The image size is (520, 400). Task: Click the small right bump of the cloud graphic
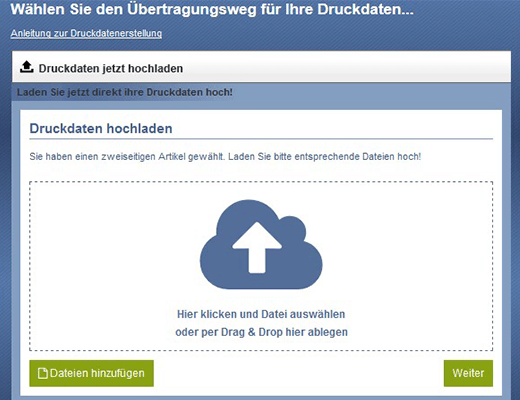[x=292, y=229]
